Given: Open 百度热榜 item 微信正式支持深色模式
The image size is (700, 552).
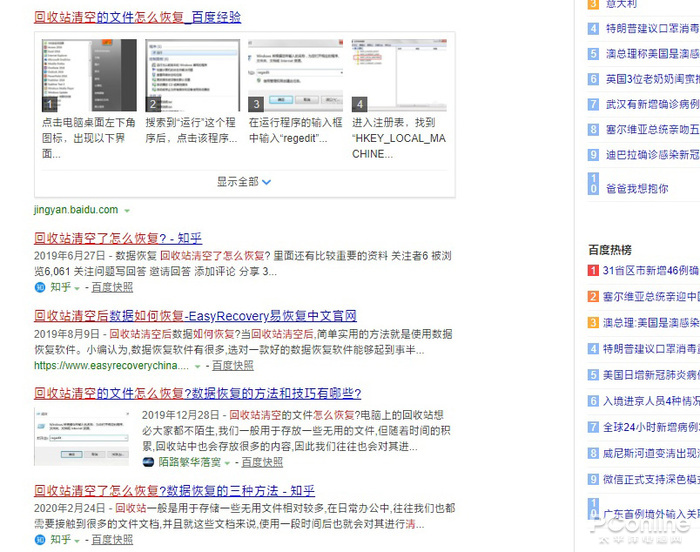Looking at the screenshot, I should pyautogui.click(x=651, y=479).
